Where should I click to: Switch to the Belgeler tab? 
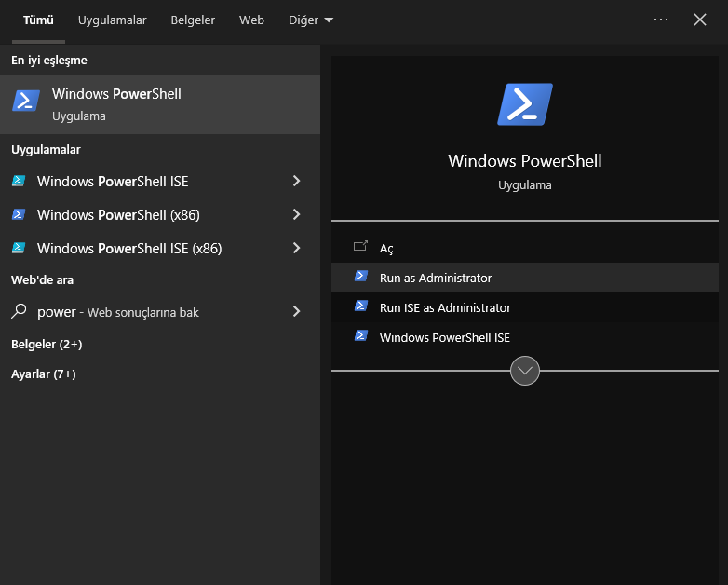[193, 20]
